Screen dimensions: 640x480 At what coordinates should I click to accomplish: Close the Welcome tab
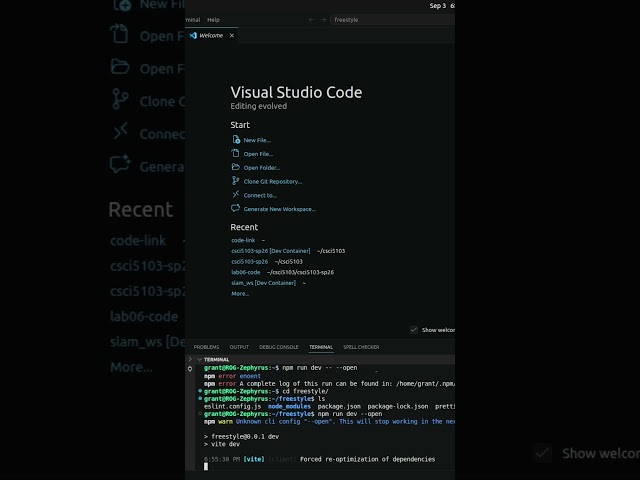pyautogui.click(x=232, y=36)
